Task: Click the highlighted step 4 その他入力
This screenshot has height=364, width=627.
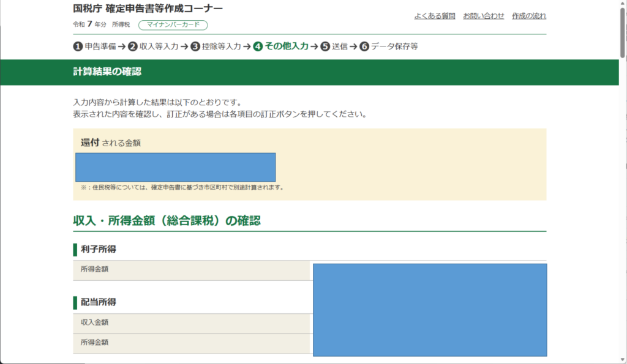Action: tap(281, 46)
